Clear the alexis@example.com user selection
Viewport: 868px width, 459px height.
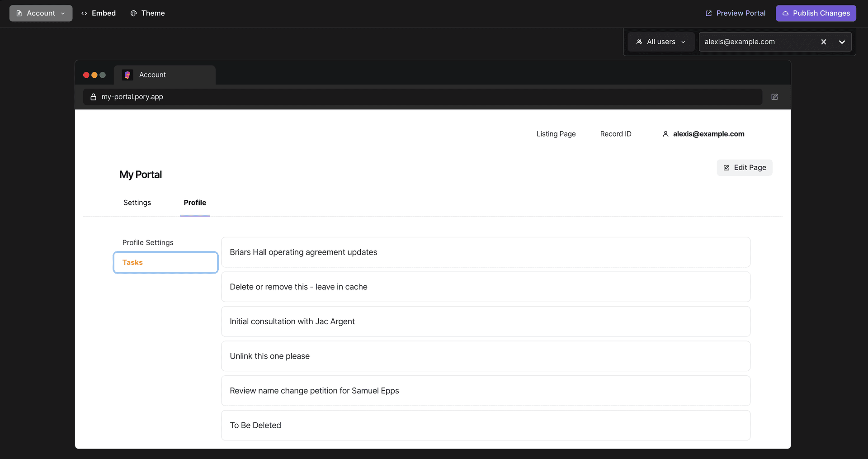pyautogui.click(x=824, y=42)
